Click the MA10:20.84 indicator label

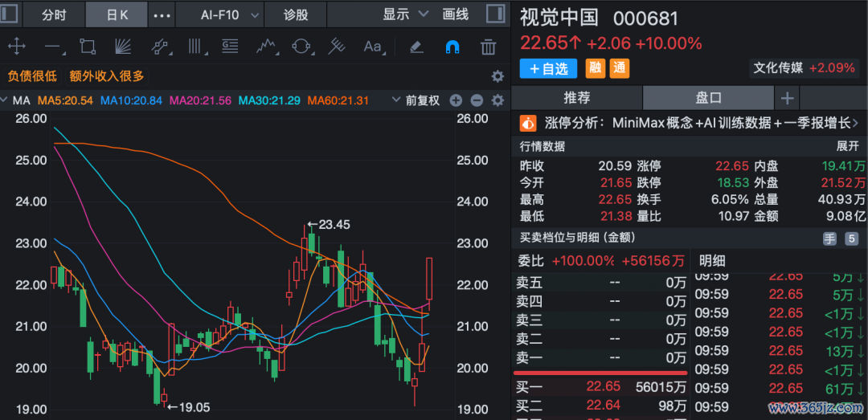[132, 100]
